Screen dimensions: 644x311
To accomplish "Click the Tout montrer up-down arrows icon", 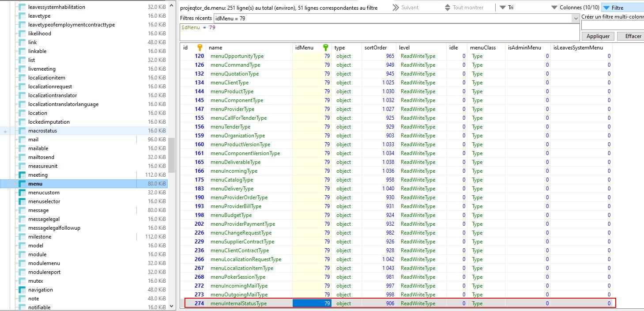I will tap(447, 8).
